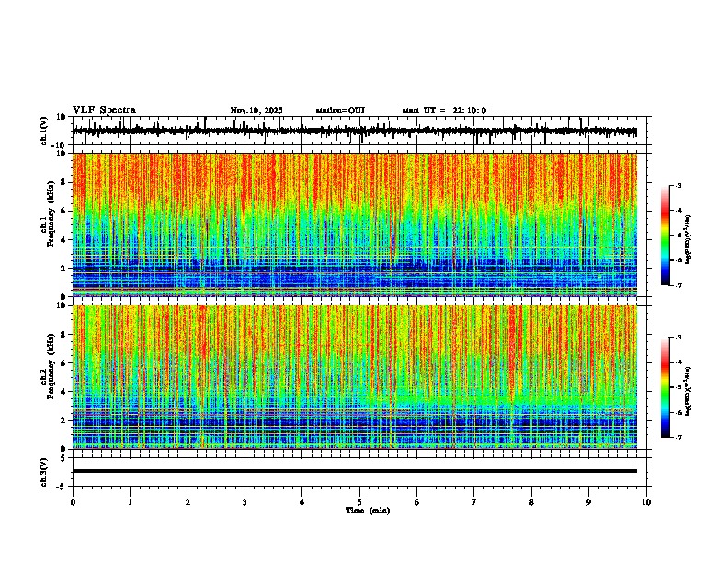
Task: Click the ch.1 color bar log(PSD) label
Action: click(688, 239)
